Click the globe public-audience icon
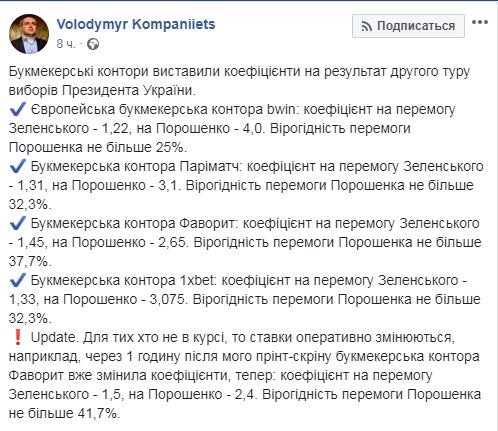498x431 pixels. (x=93, y=44)
